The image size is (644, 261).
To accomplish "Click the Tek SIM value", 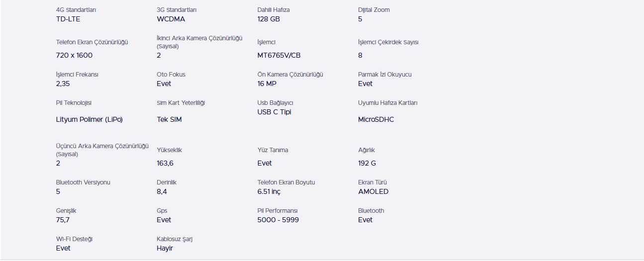I will [x=169, y=120].
